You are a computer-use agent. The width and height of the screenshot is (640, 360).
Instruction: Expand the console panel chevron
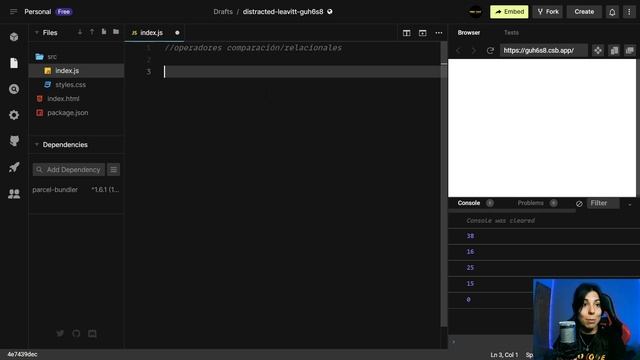pyautogui.click(x=629, y=203)
